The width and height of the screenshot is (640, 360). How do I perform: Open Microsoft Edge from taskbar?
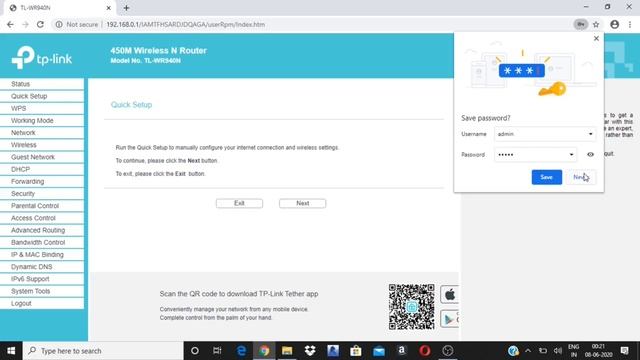point(241,351)
